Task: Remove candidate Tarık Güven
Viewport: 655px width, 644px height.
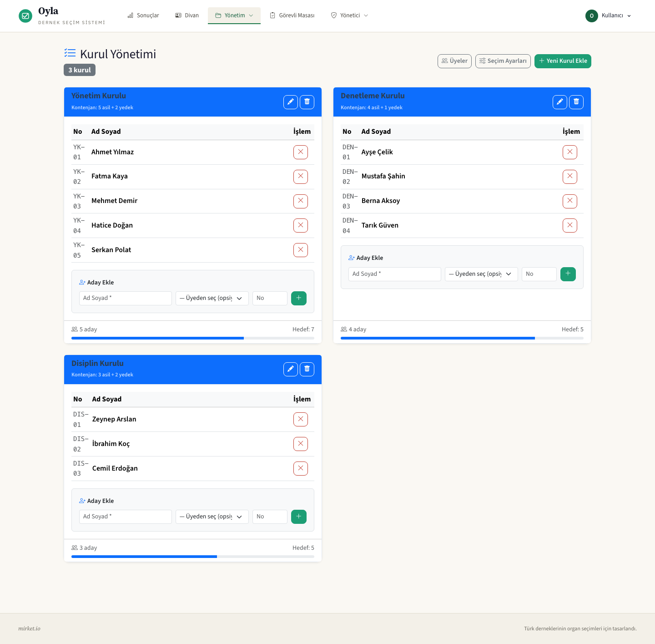Action: pyautogui.click(x=570, y=225)
